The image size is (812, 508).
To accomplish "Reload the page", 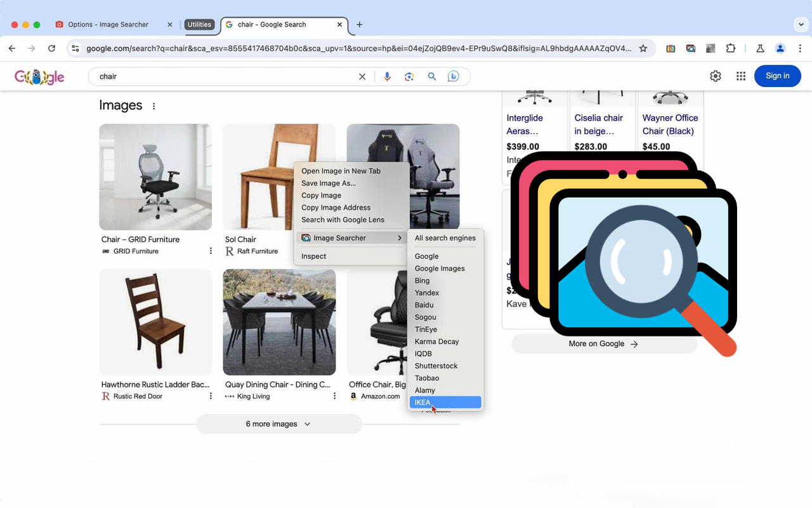I will click(52, 48).
